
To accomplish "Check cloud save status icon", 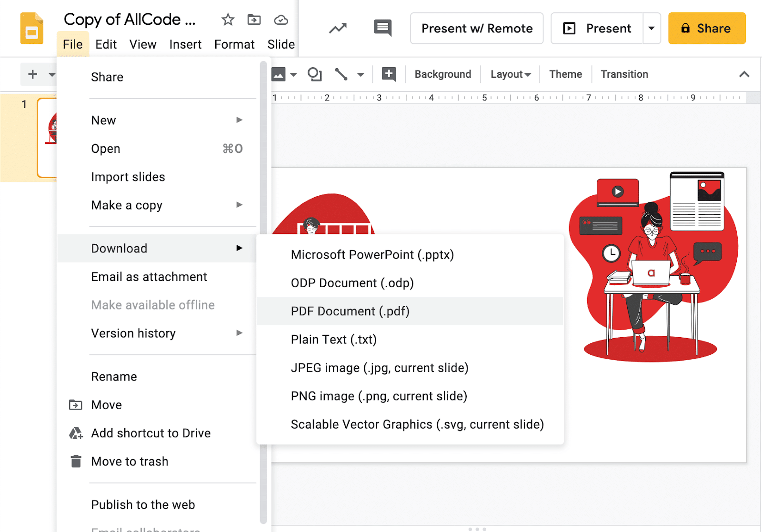I will (x=281, y=20).
